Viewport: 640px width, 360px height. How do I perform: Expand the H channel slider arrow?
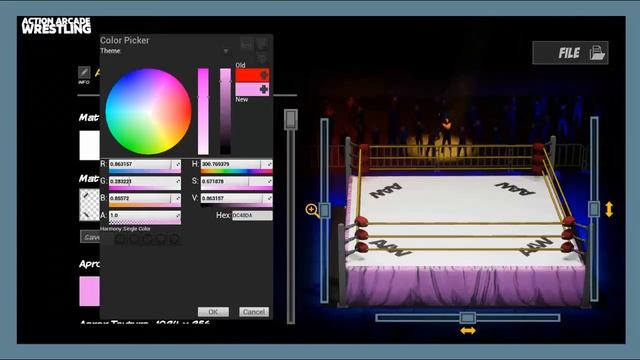[269, 164]
